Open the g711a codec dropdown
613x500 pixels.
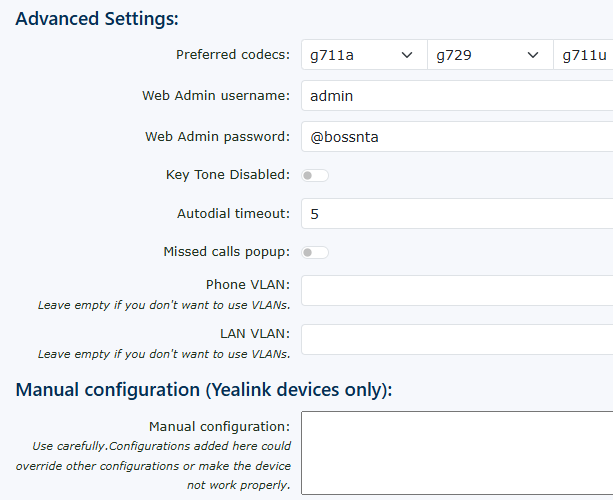pos(364,55)
